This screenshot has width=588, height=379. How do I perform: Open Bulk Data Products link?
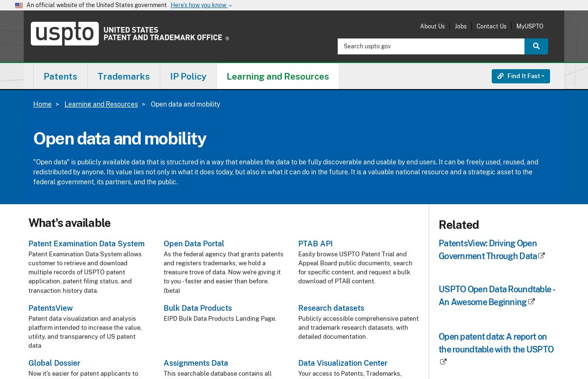tap(198, 308)
